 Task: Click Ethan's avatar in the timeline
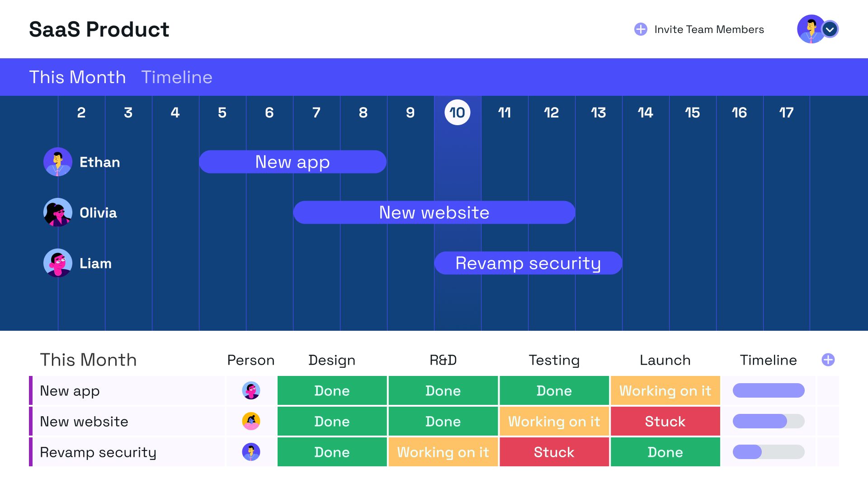click(57, 162)
